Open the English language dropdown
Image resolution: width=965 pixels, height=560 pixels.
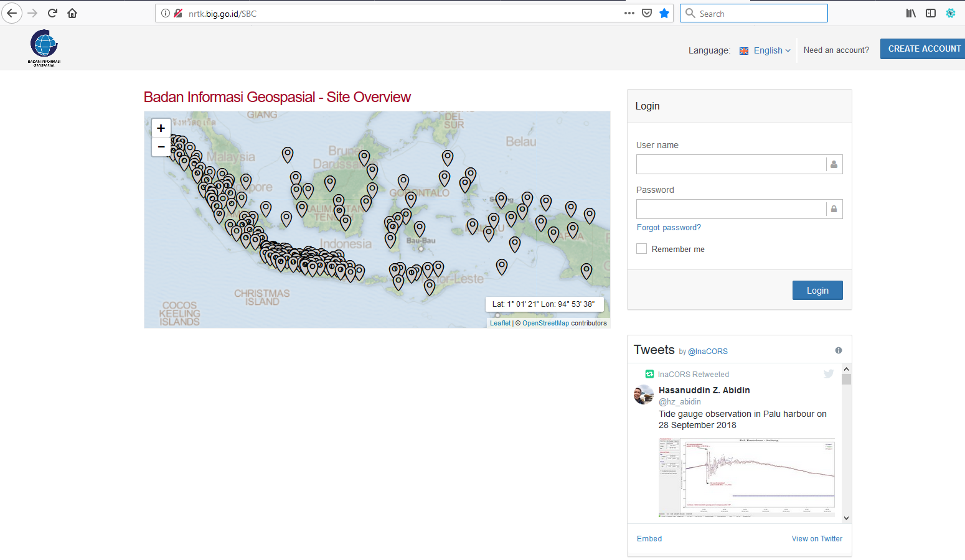(767, 50)
